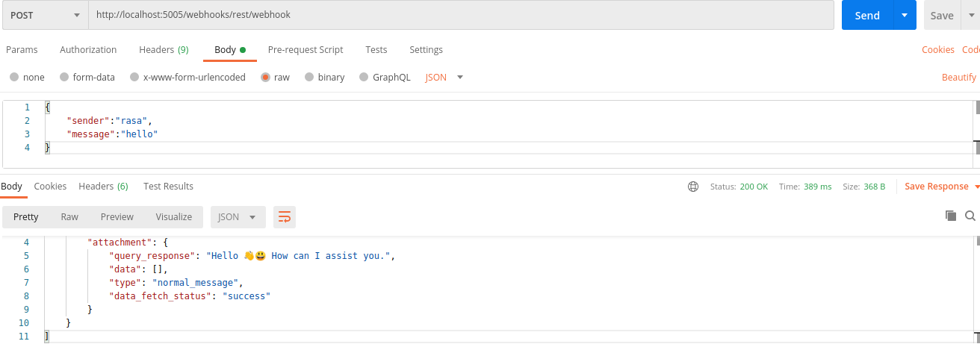
Task: Open the Test Results response tab
Action: pos(168,187)
